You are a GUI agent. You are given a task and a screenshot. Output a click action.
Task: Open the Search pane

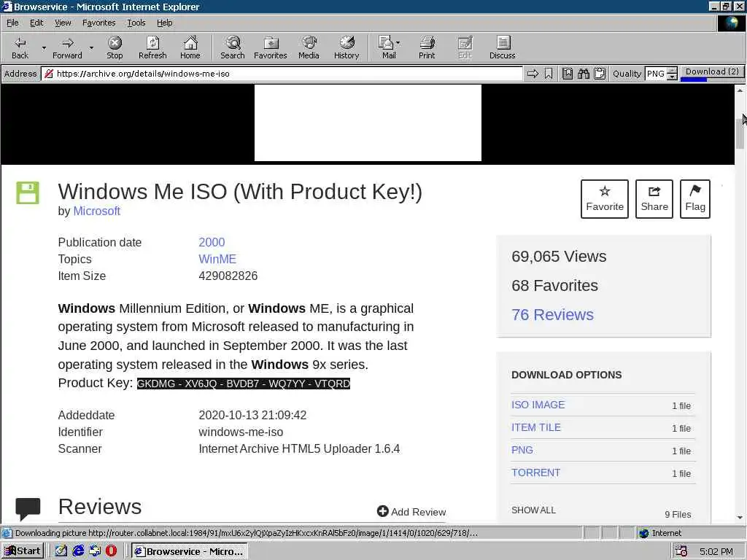233,47
